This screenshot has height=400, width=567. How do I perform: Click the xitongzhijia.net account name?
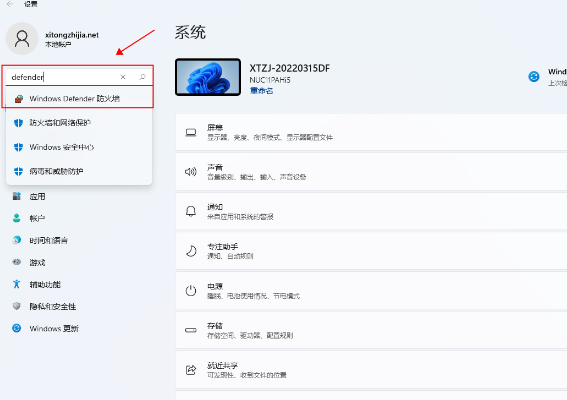pyautogui.click(x=72, y=35)
